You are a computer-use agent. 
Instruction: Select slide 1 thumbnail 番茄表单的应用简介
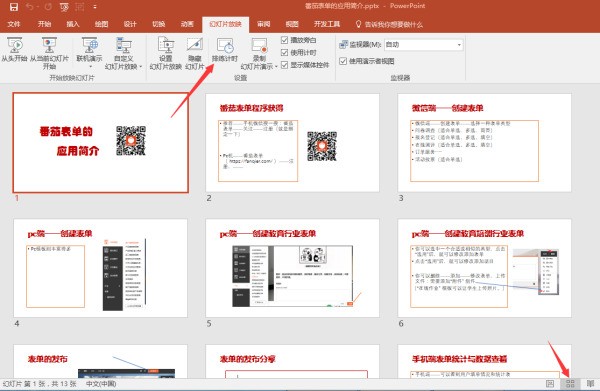(101, 142)
